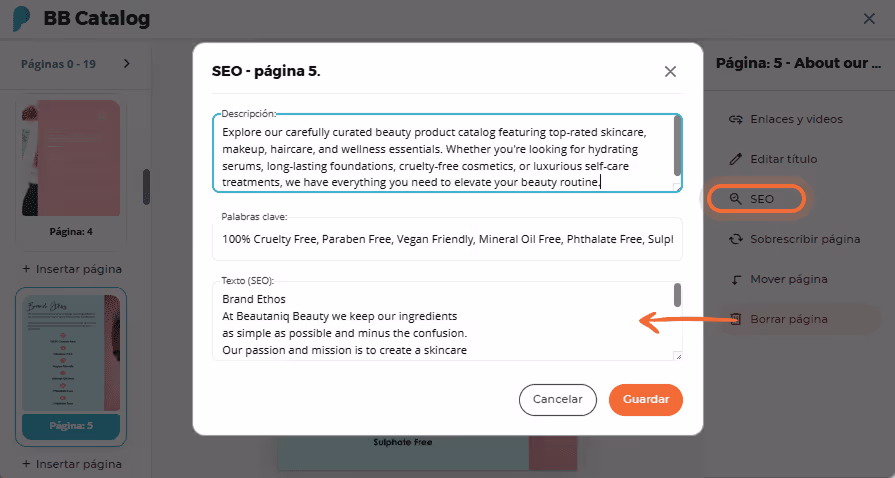Click the Cancelar button
895x478 pixels.
pyautogui.click(x=558, y=400)
